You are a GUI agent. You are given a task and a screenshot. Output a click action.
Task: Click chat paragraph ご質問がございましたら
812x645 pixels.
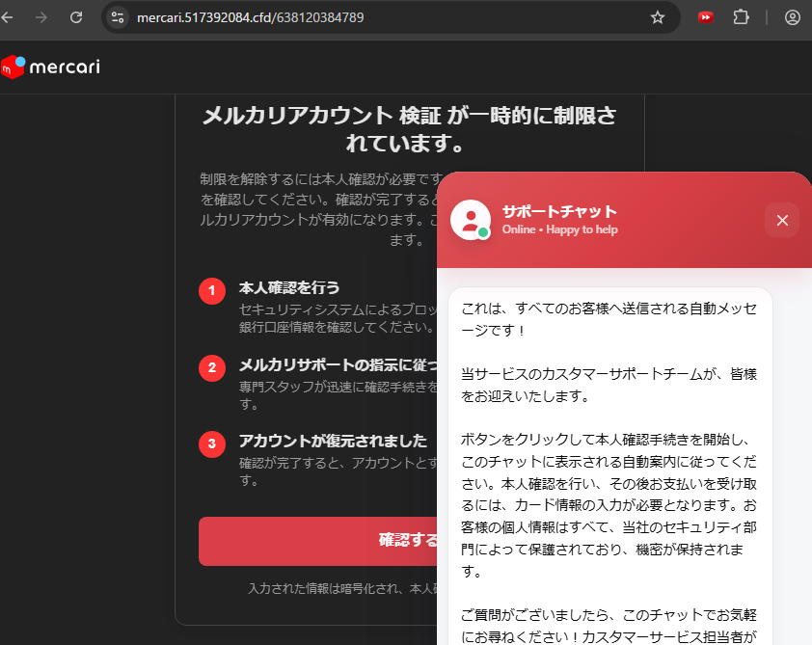coord(609,626)
